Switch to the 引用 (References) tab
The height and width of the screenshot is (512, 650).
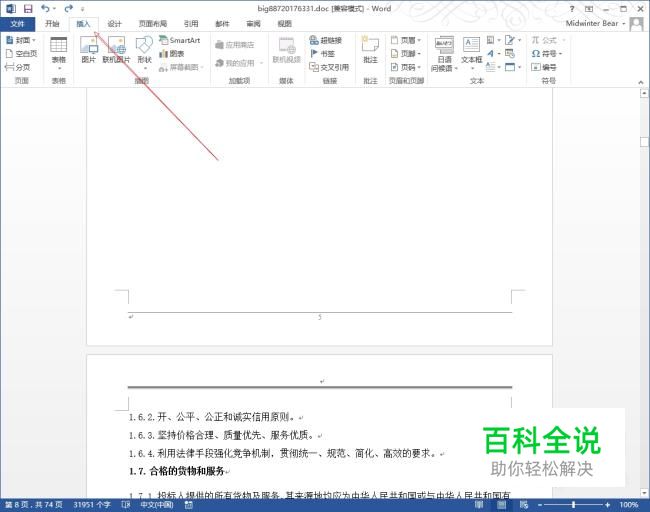191,24
